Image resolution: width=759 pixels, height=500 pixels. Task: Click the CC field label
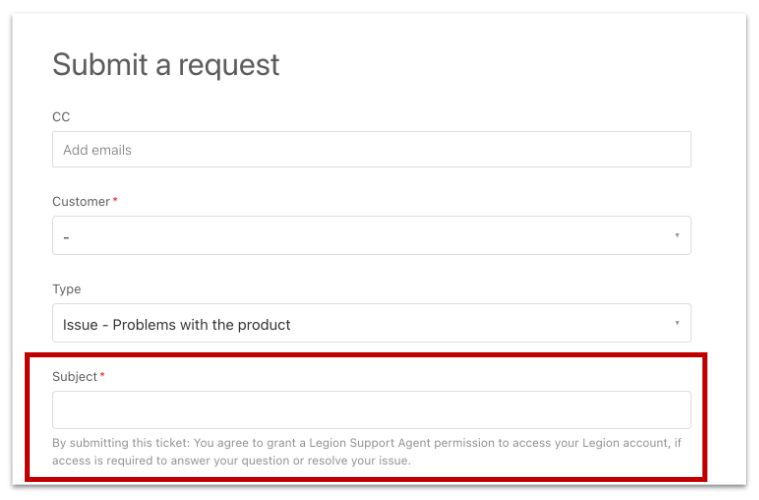click(x=61, y=117)
